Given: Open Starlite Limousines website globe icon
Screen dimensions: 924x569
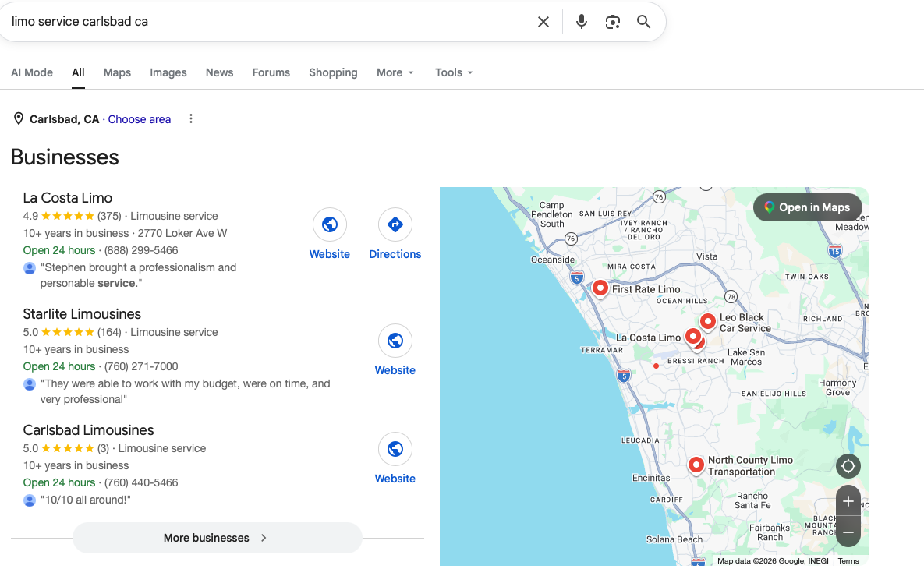Looking at the screenshot, I should (395, 341).
